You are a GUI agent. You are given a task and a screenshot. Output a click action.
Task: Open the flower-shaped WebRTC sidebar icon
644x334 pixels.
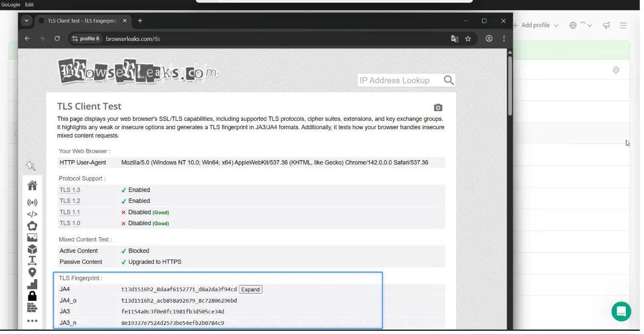32,226
